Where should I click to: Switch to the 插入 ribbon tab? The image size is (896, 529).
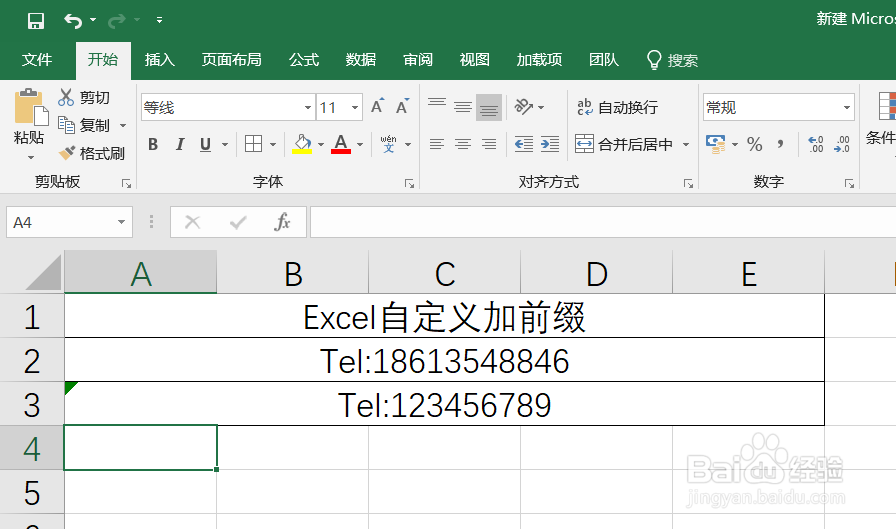click(x=159, y=59)
